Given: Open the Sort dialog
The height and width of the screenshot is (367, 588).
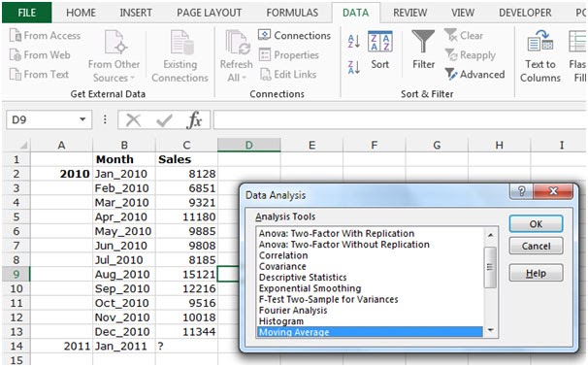Looking at the screenshot, I should click(380, 50).
